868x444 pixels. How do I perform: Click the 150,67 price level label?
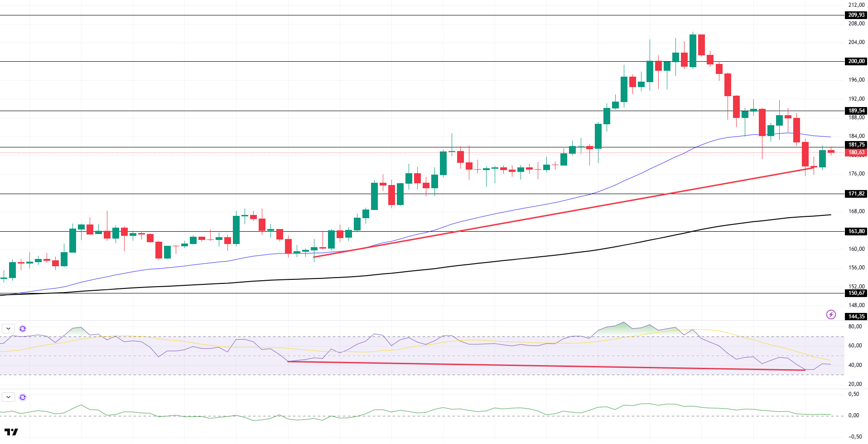pos(856,293)
